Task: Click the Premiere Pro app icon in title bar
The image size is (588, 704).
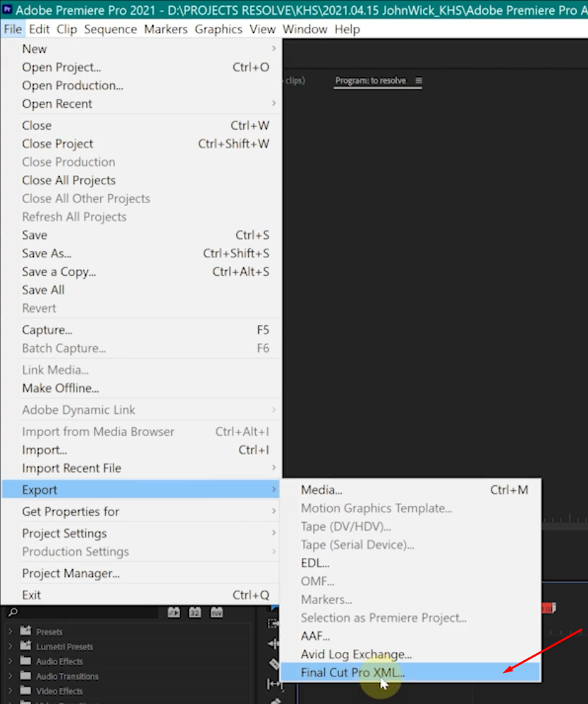Action: click(7, 9)
